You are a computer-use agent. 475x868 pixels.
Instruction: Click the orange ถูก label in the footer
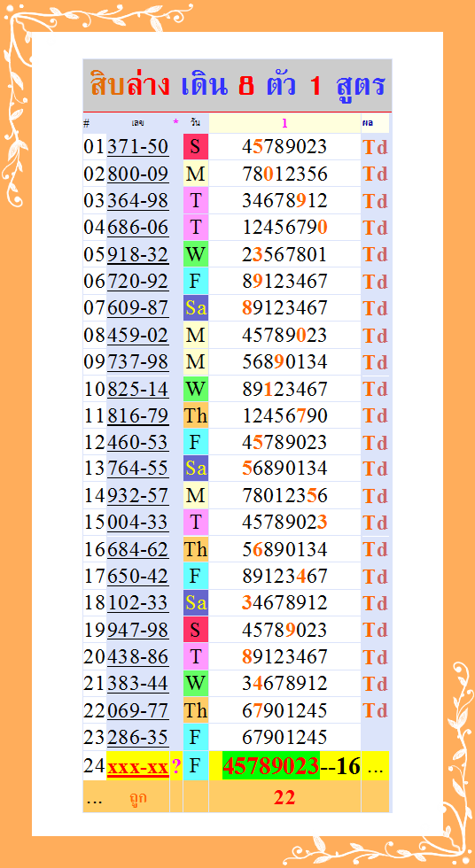pyautogui.click(x=138, y=798)
